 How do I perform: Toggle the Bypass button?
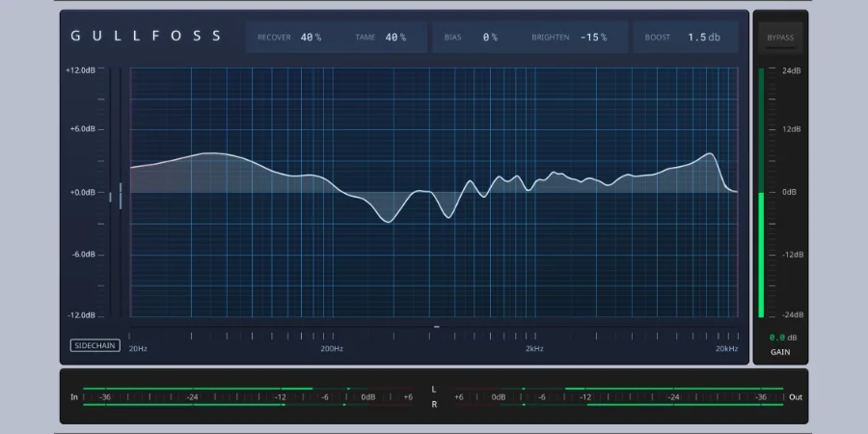click(780, 38)
